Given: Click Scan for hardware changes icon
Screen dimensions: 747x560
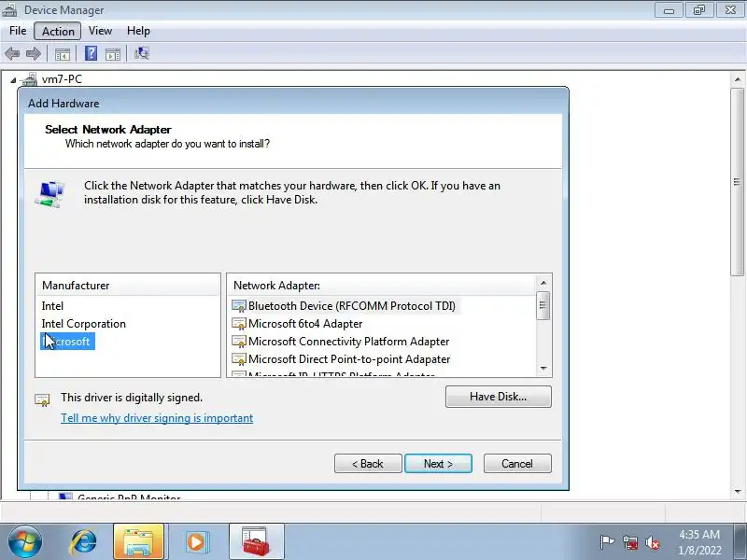Looking at the screenshot, I should pyautogui.click(x=142, y=53).
